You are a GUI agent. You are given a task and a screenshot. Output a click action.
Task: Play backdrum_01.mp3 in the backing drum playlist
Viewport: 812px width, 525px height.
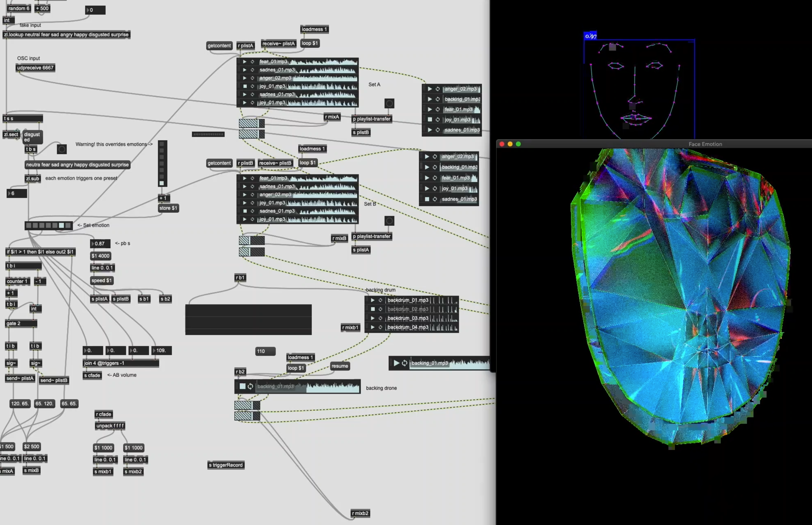[x=372, y=300]
